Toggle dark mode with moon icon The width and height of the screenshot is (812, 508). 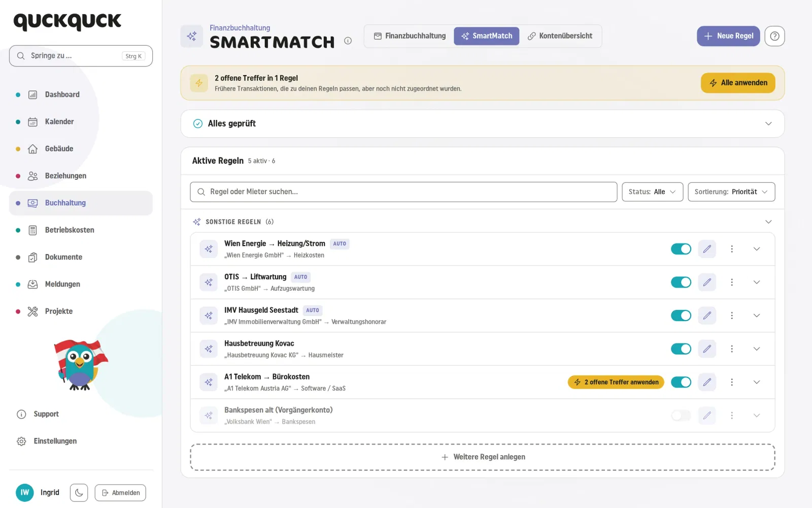click(x=79, y=493)
